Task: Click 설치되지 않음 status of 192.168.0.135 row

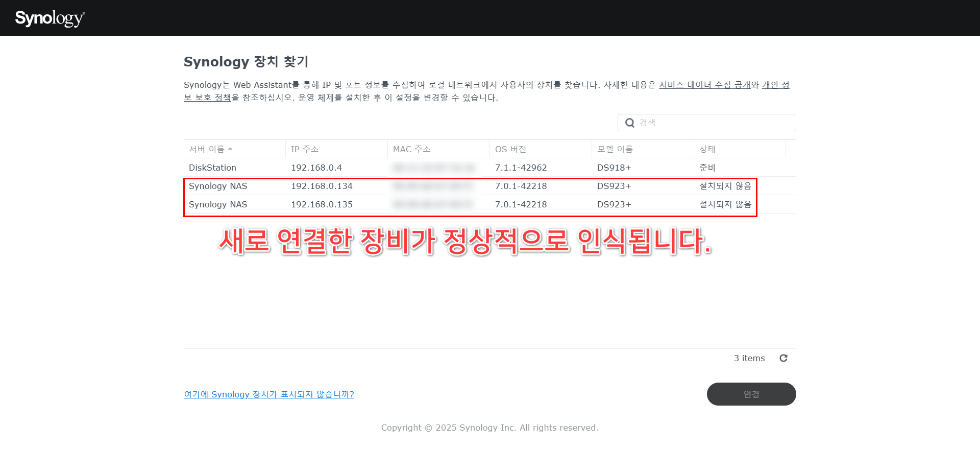Action: click(725, 204)
